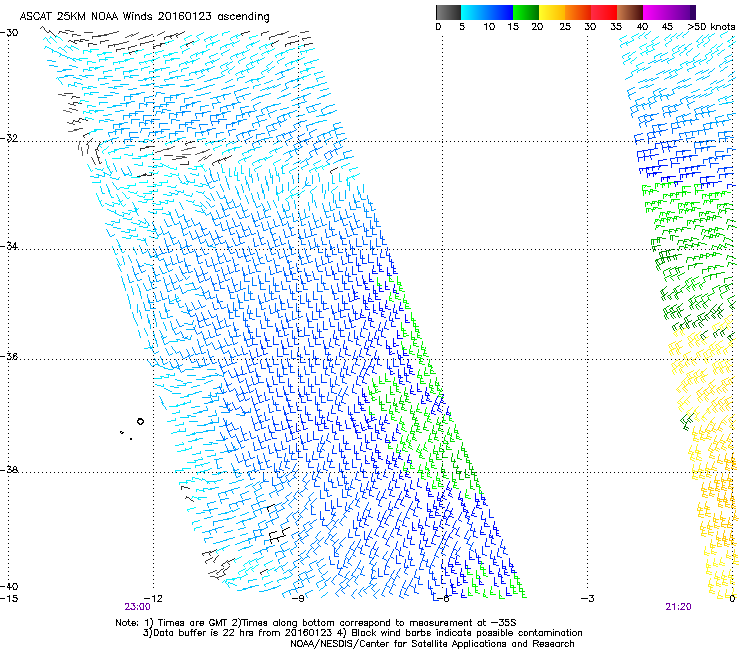Click the -3 longitude axis label
Screen dimensions: 740x650
click(x=588, y=599)
